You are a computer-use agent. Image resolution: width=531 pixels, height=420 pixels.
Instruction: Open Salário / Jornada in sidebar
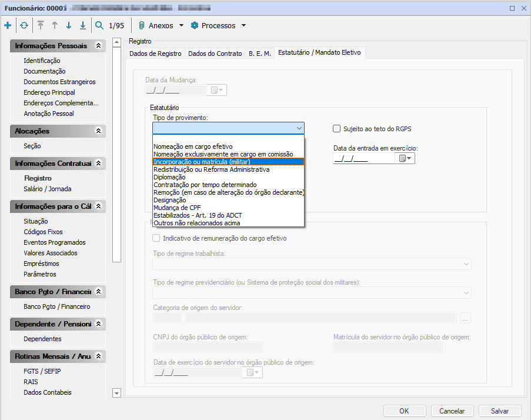click(x=48, y=189)
